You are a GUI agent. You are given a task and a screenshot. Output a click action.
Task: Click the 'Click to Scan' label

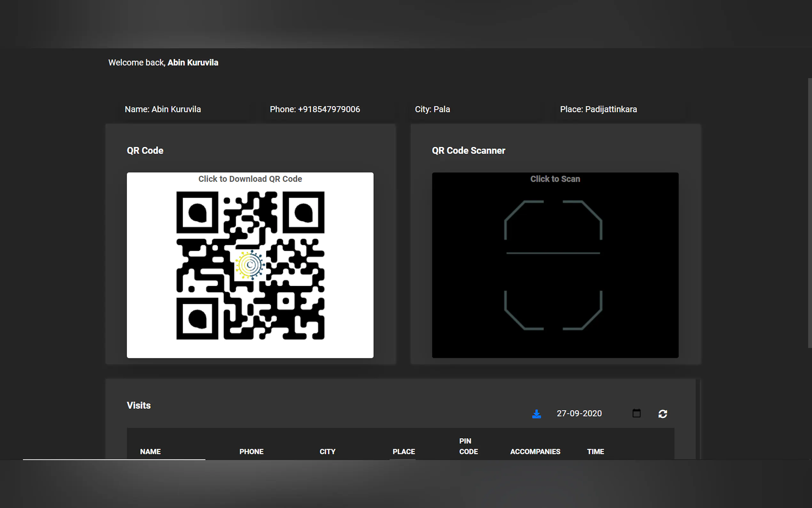pos(555,179)
